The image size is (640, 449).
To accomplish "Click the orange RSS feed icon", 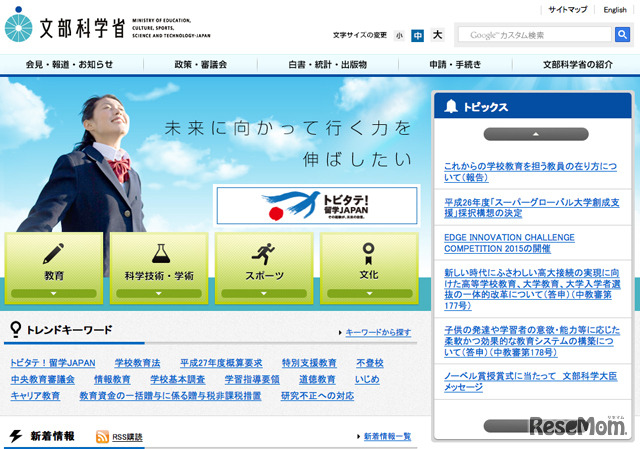I will click(x=102, y=436).
